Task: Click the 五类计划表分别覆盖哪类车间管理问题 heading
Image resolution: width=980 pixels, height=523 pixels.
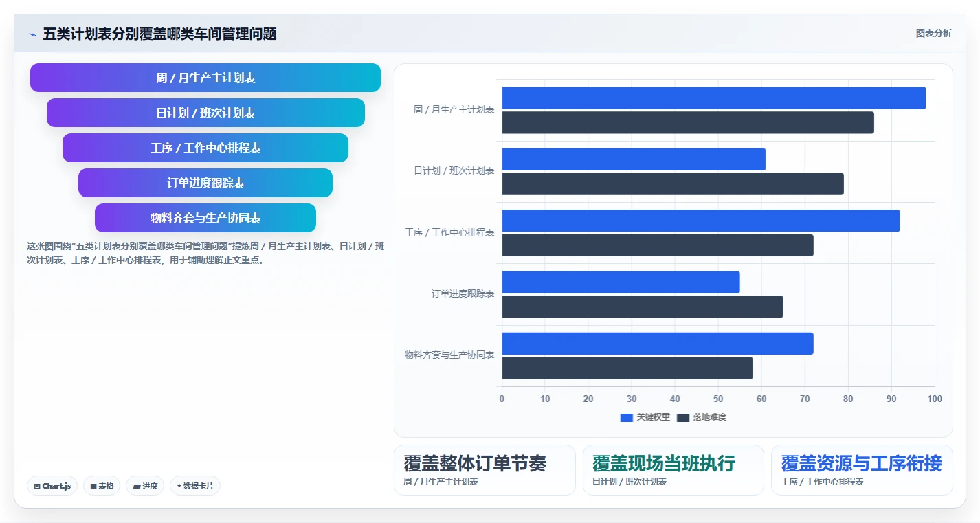Action: click(x=159, y=34)
